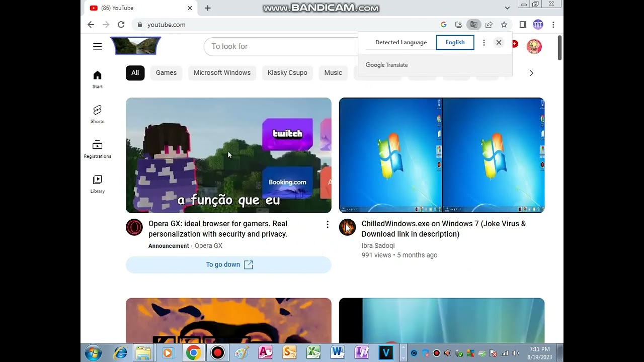644x362 pixels.
Task: Filter by the Music chip
Action: tap(333, 73)
